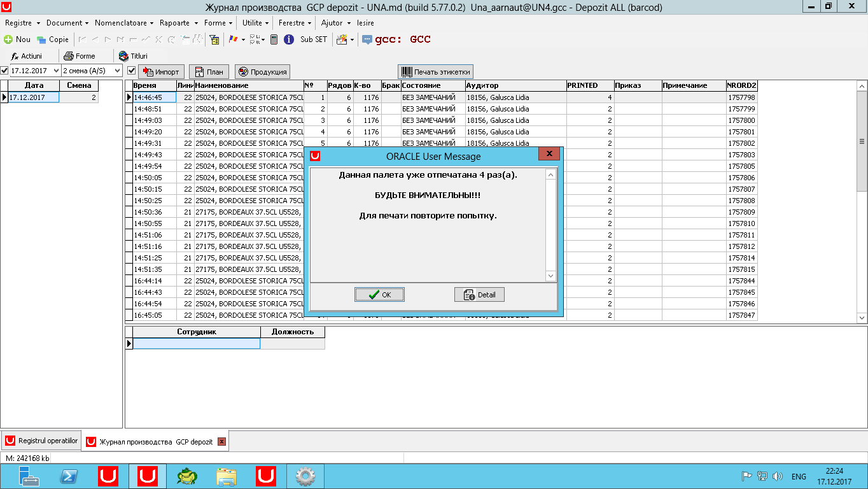
Task: Expand the flag language dropdown arrow
Action: [243, 39]
